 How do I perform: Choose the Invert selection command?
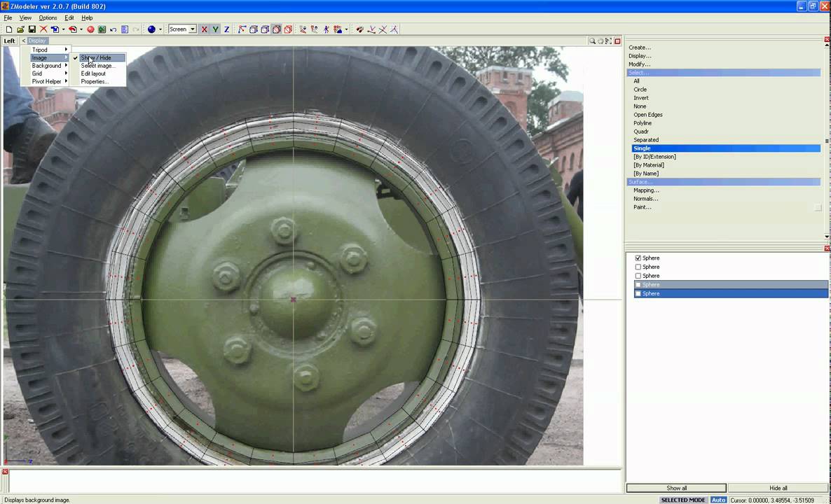pos(640,98)
